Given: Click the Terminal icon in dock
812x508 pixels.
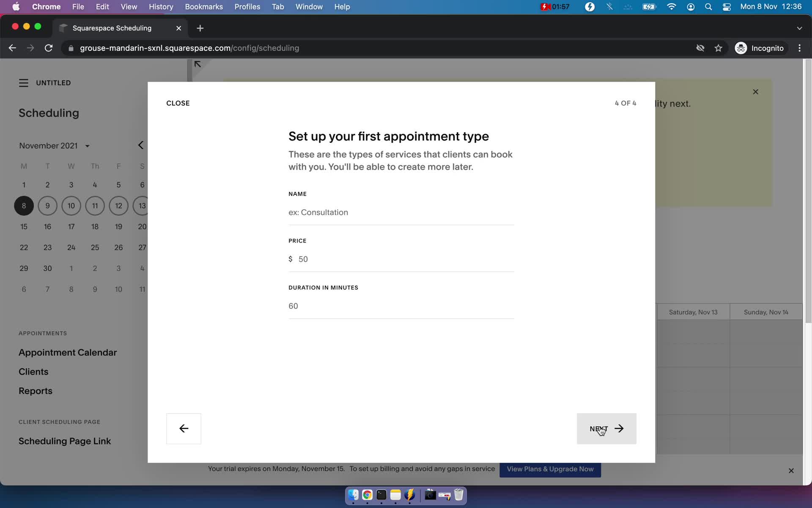Looking at the screenshot, I should coord(381,495).
